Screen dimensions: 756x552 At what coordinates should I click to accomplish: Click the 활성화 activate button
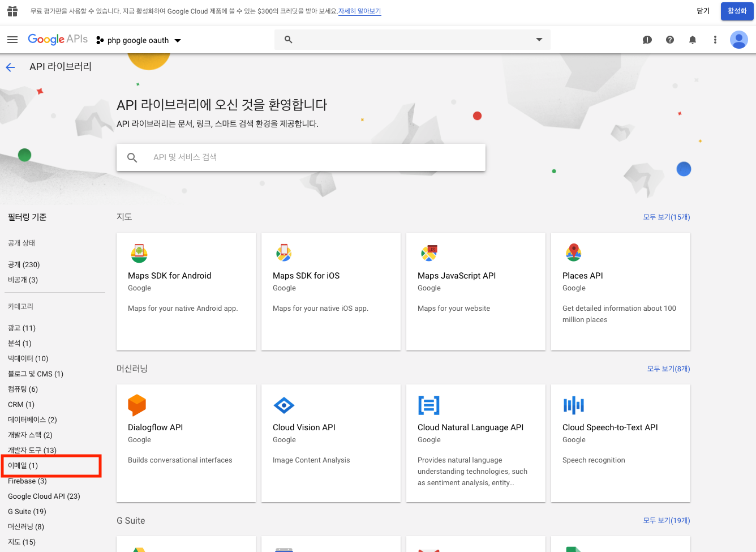click(x=737, y=11)
